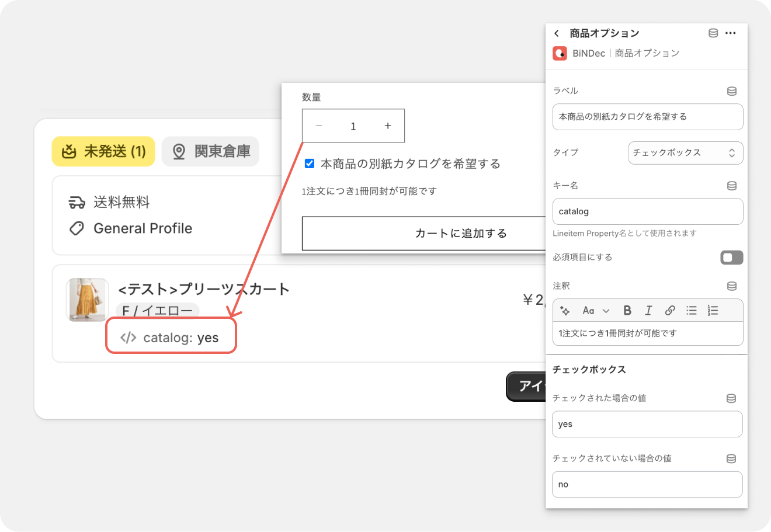771x532 pixels.
Task: Click the dynamic source icon beside ラベル
Action: [731, 91]
